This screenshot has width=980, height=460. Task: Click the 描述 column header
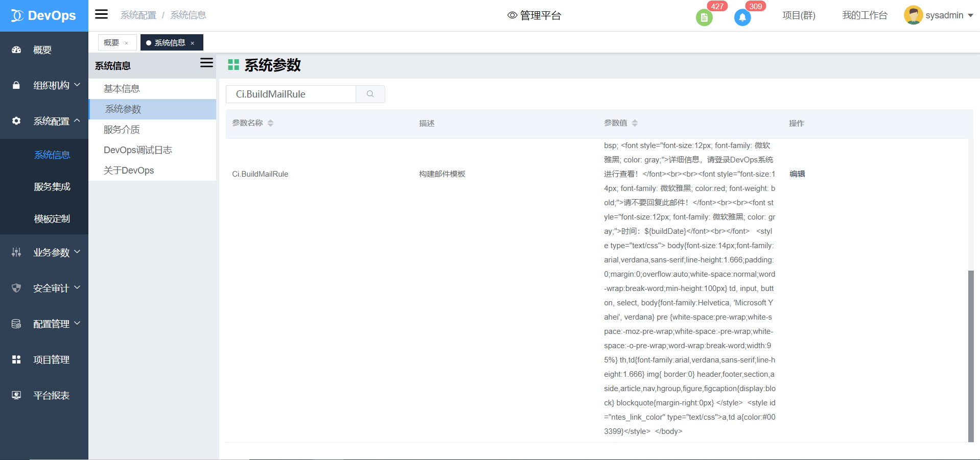pyautogui.click(x=427, y=124)
